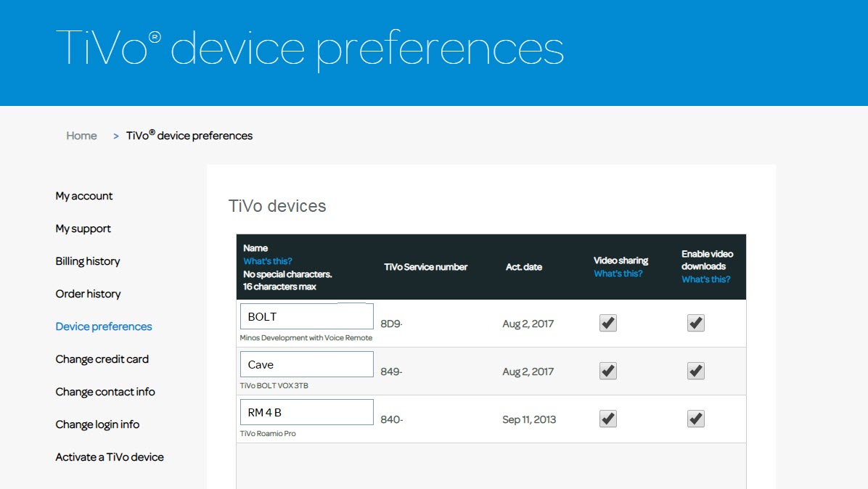Click TiVo Roamio Pro model text
This screenshot has height=489, width=868.
pyautogui.click(x=268, y=433)
